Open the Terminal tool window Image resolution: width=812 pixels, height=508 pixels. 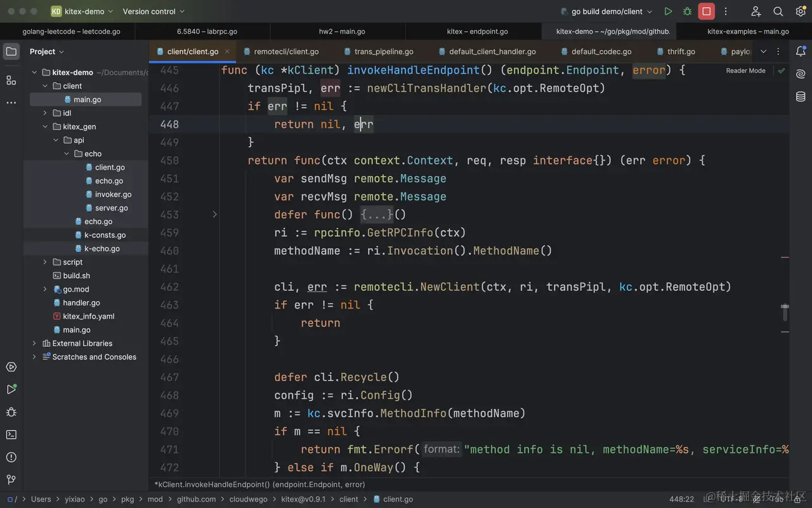coord(11,435)
